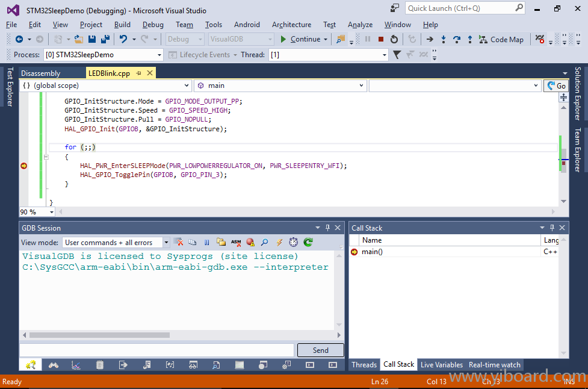The width and height of the screenshot is (588, 389).
Task: Collapse the for loop code block
Action: pos(46,157)
